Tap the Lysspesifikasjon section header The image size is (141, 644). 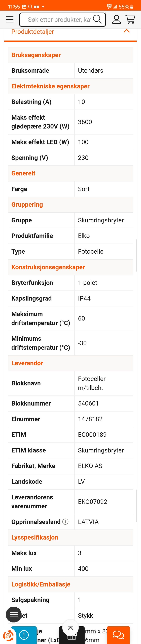pyautogui.click(x=35, y=537)
